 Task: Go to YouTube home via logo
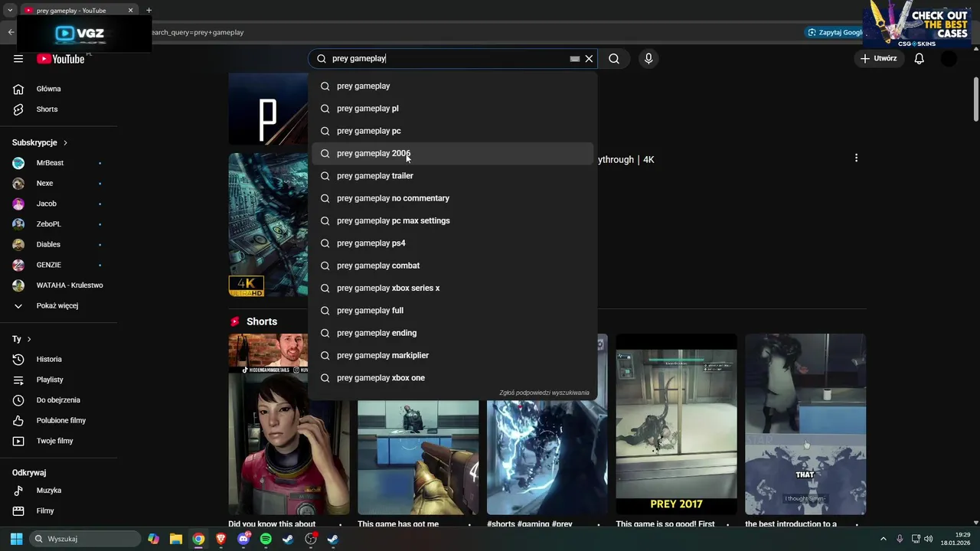point(60,59)
